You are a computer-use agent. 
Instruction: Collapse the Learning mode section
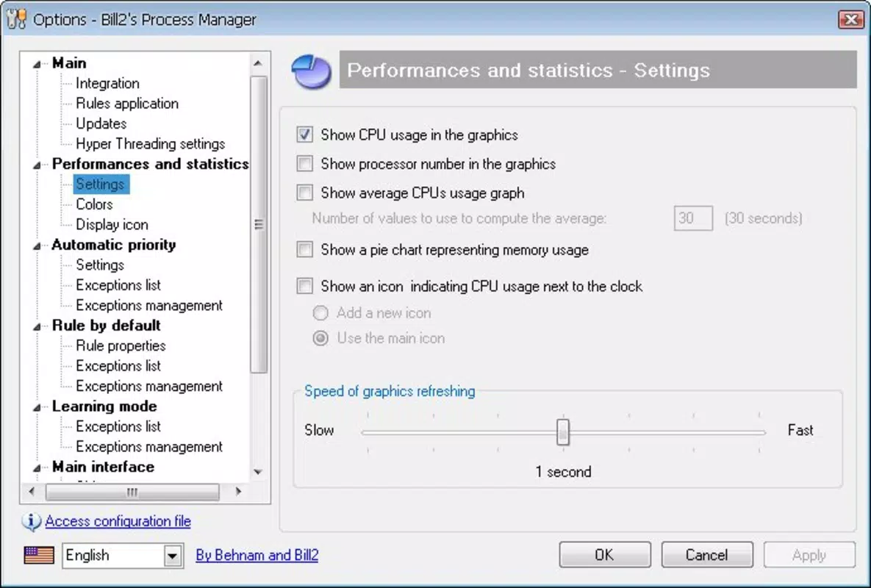37,407
